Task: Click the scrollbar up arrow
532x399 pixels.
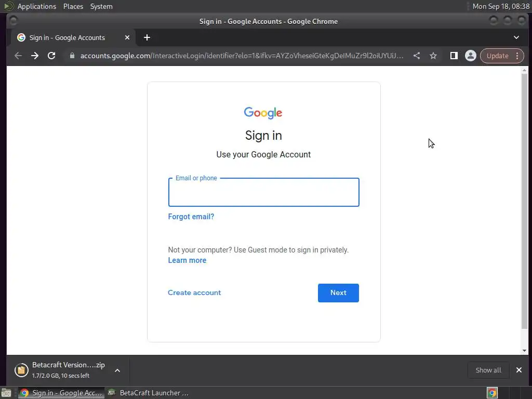Action: pyautogui.click(x=525, y=70)
